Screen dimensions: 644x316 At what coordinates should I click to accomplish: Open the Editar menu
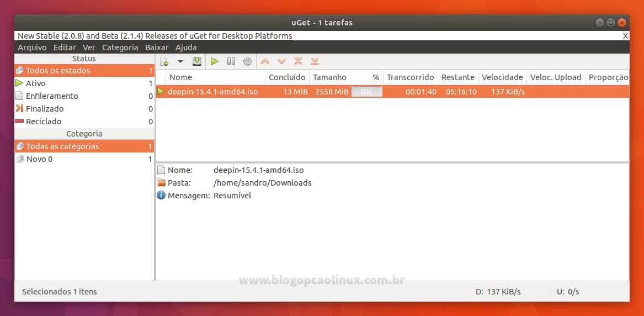tap(65, 48)
